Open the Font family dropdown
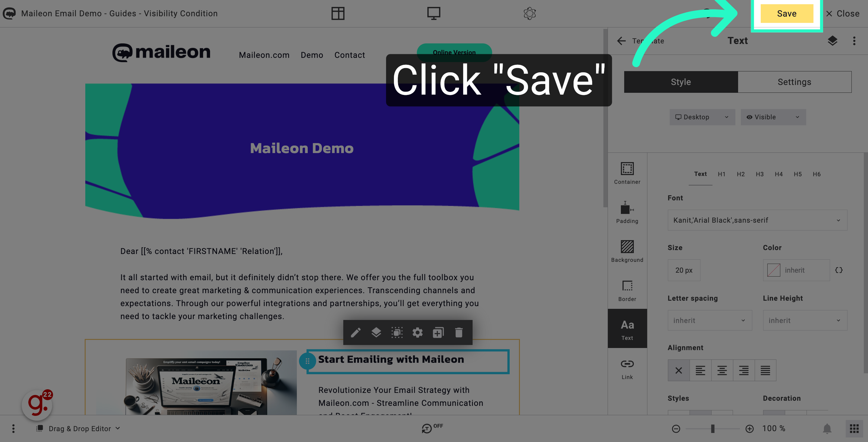This screenshot has height=442, width=868. (757, 220)
